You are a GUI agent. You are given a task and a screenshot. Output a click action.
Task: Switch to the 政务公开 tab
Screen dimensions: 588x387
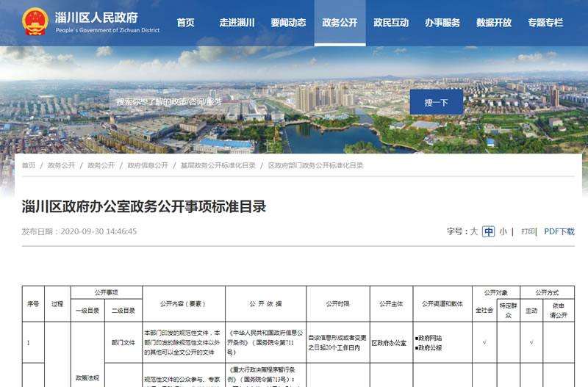(x=340, y=23)
